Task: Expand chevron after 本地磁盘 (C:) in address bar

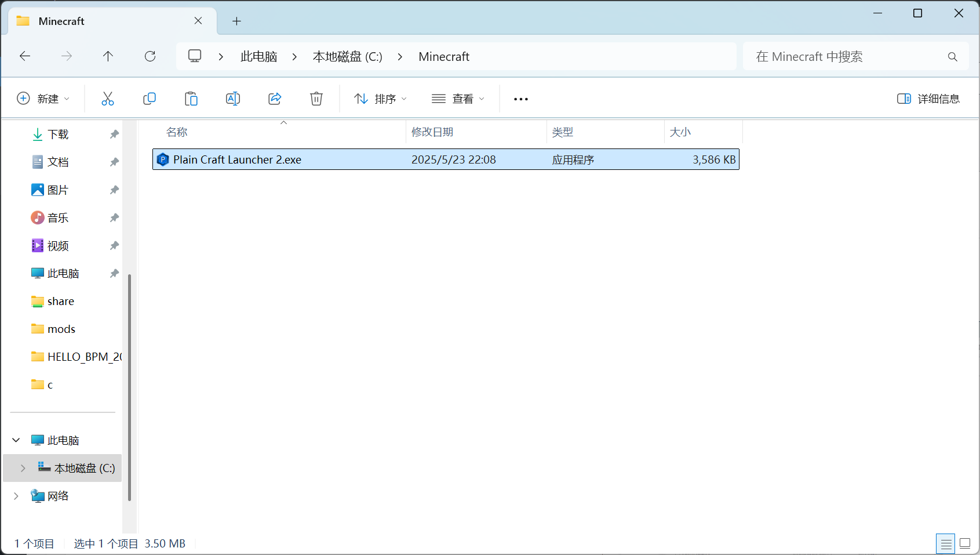Action: (400, 57)
